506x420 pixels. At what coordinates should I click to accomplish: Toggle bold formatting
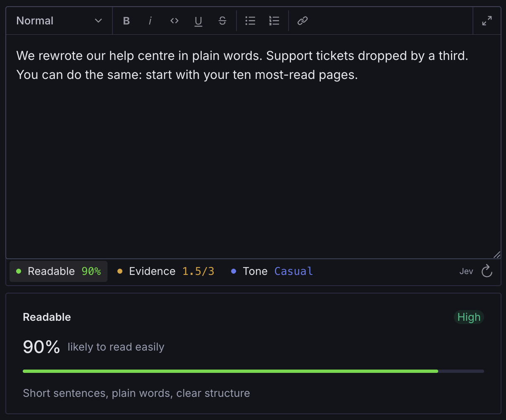coord(126,21)
